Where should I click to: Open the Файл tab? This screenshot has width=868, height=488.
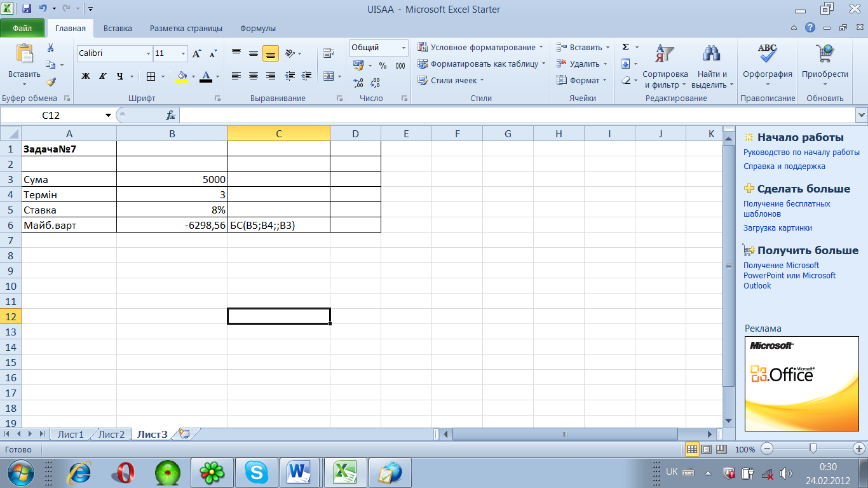click(22, 28)
